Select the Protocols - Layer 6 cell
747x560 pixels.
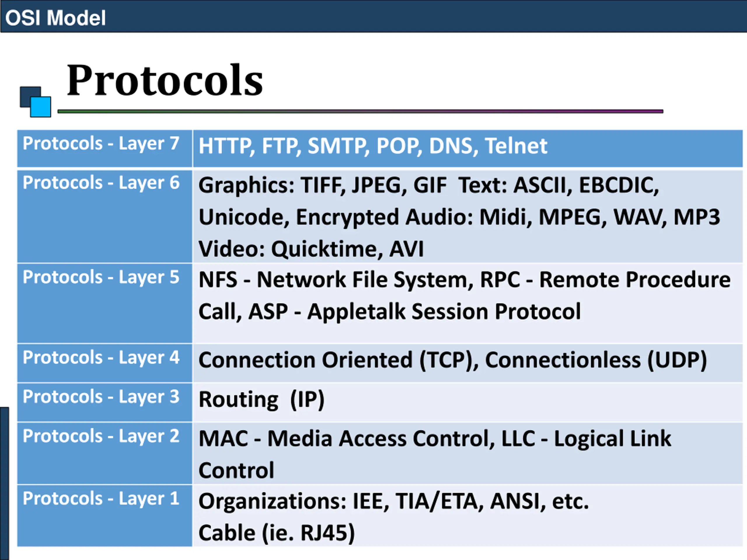click(105, 216)
